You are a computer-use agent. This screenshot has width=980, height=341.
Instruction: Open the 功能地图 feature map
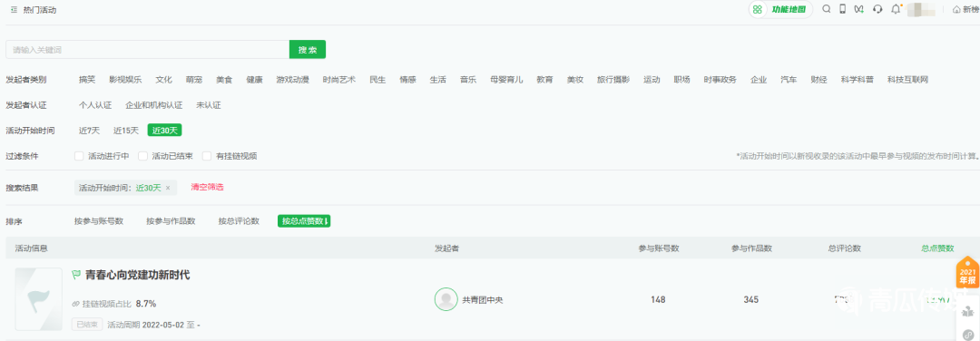780,9
